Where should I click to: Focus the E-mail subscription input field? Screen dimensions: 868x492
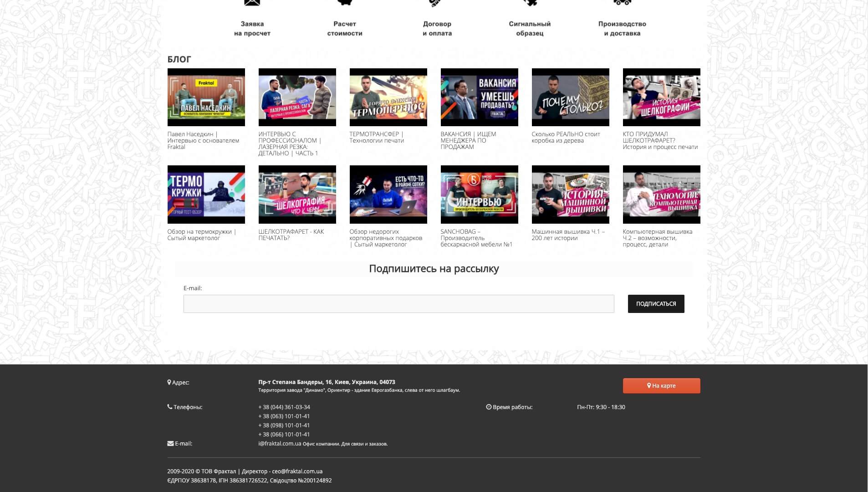pos(398,304)
